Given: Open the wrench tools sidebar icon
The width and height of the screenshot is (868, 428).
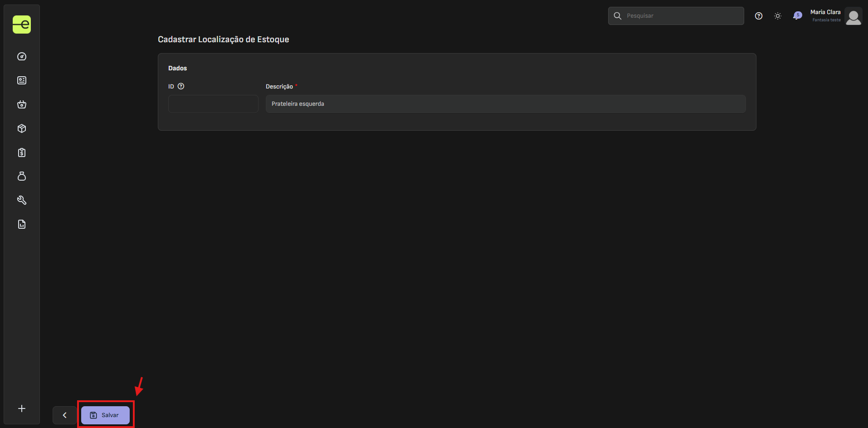Looking at the screenshot, I should click(22, 200).
